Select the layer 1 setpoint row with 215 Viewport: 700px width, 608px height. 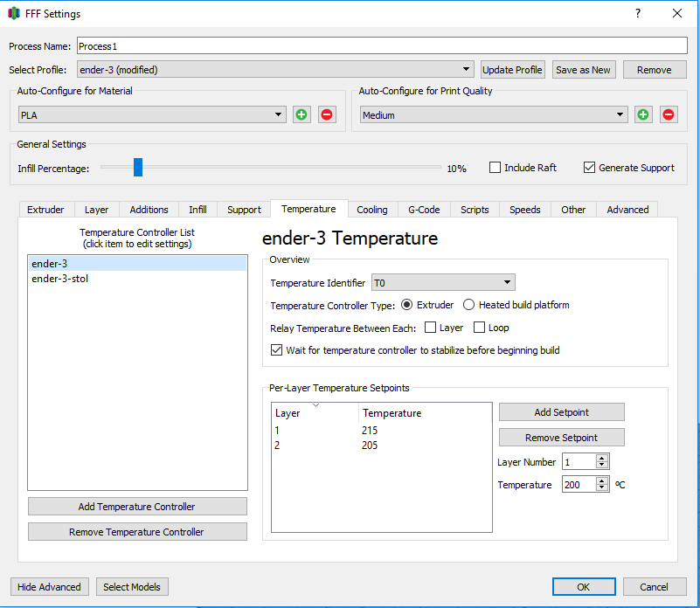click(382, 430)
